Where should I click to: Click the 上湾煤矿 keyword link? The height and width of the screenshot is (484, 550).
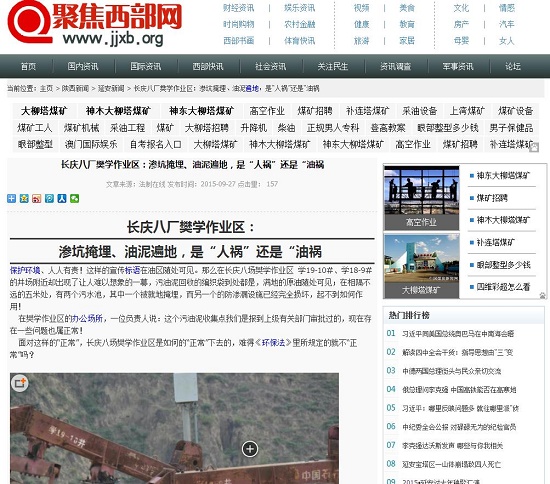pyautogui.click(x=467, y=111)
